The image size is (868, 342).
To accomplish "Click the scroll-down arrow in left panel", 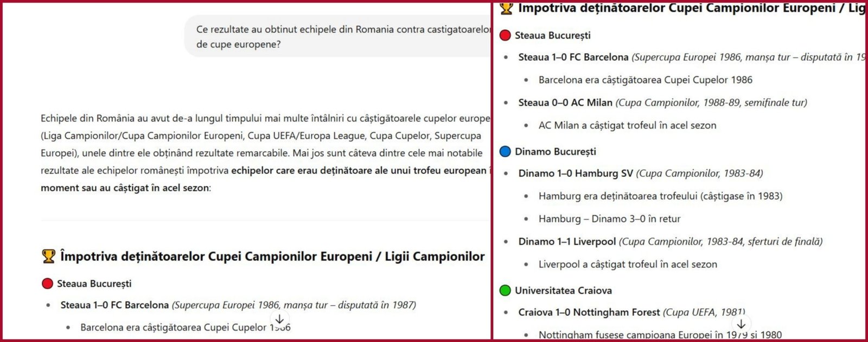I will (279, 320).
